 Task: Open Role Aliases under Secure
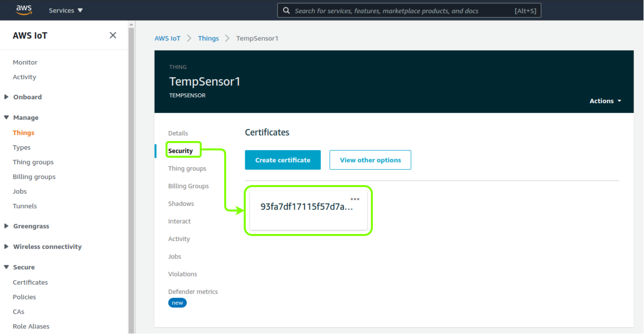[31, 326]
